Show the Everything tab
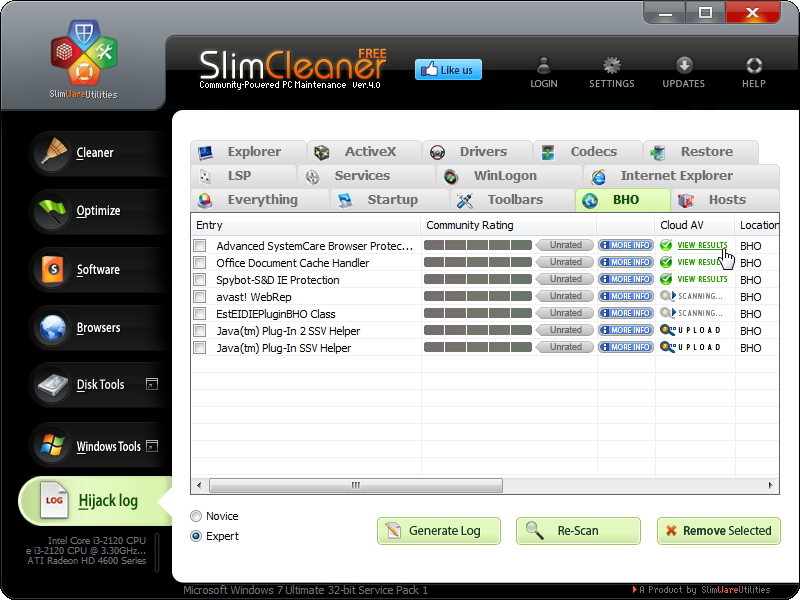800x600 pixels. (x=260, y=199)
